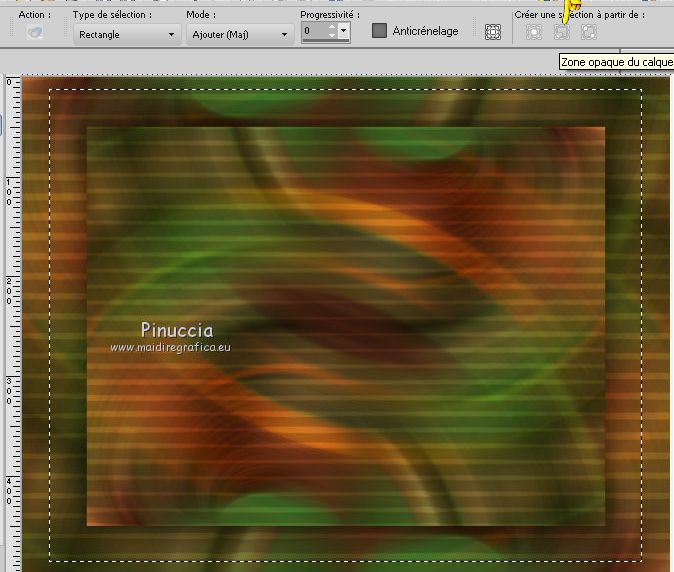Click the Zone opaque du calque icon
Image resolution: width=674 pixels, height=572 pixels.
click(561, 32)
